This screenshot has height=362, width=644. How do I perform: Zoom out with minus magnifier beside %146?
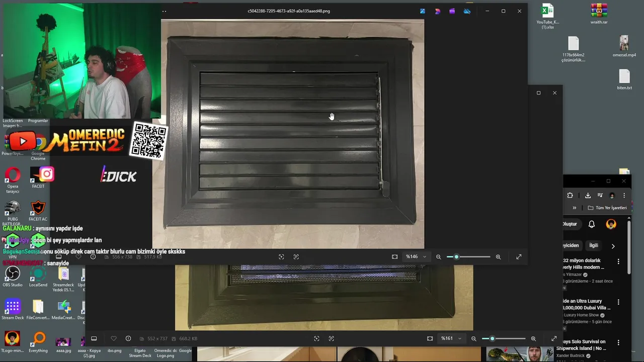point(438,256)
